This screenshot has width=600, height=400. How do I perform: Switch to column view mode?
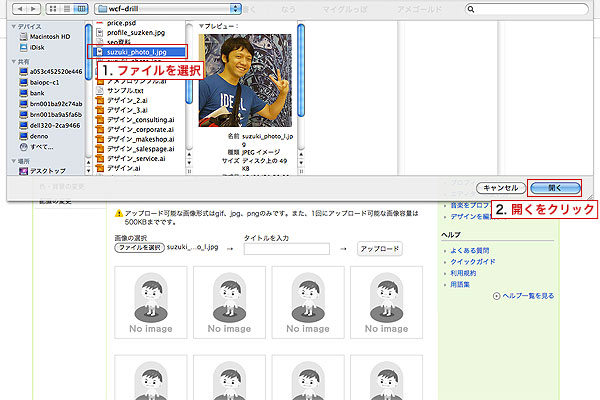click(81, 9)
